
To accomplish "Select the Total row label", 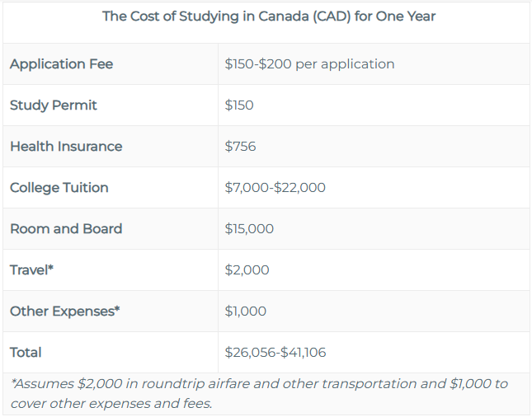I will pos(26,353).
